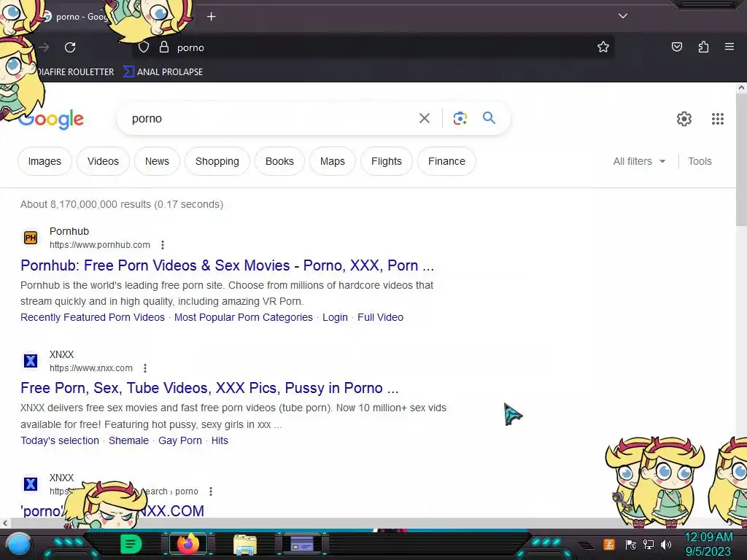This screenshot has width=747, height=560.
Task: Click the horizontal scrollbar left arrow
Action: click(x=5, y=523)
